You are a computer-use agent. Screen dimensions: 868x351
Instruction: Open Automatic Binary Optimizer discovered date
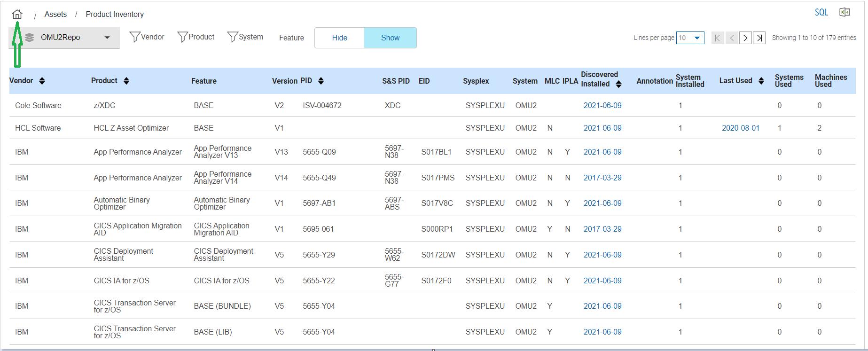click(x=602, y=203)
